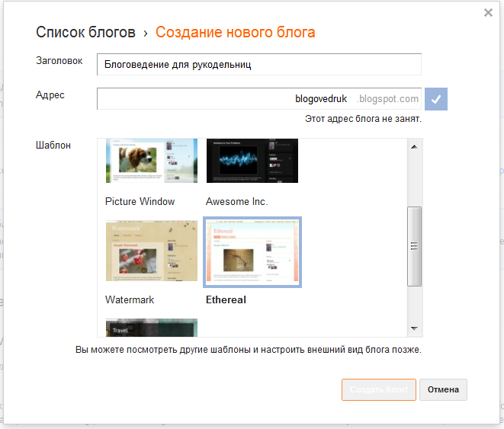Click the Заголовок field label
The height and width of the screenshot is (429, 504).
[x=59, y=61]
